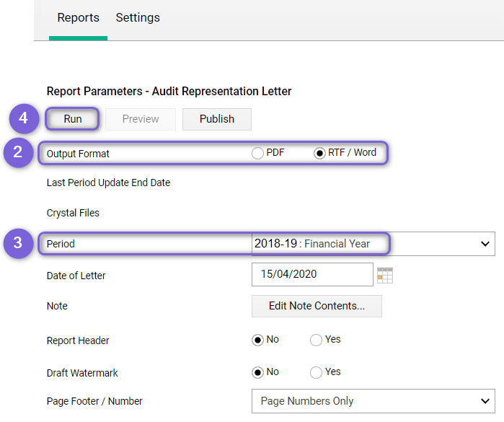Open Page Footer / Number dropdown
The width and height of the screenshot is (504, 422).
point(373,401)
